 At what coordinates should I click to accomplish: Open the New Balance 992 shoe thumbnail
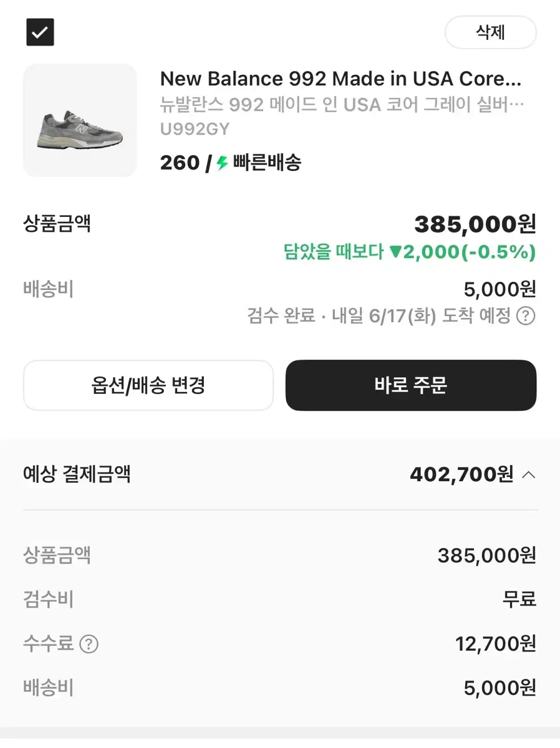coord(80,120)
